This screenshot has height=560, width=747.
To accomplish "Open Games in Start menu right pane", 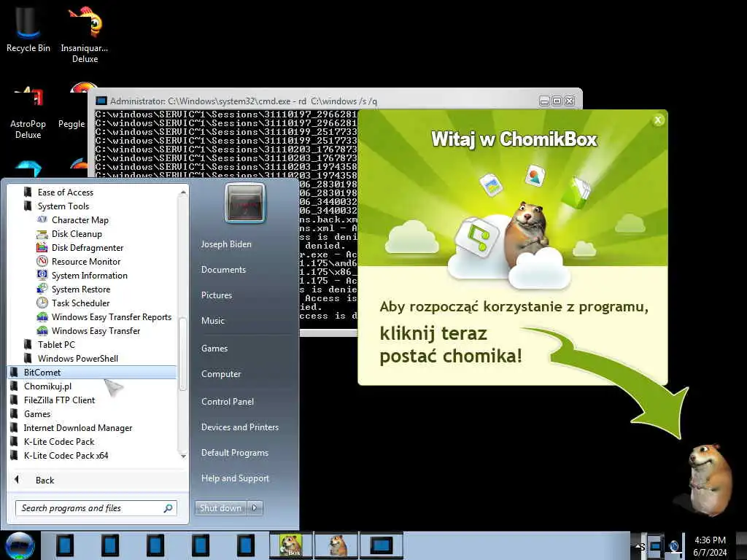I will point(214,349).
